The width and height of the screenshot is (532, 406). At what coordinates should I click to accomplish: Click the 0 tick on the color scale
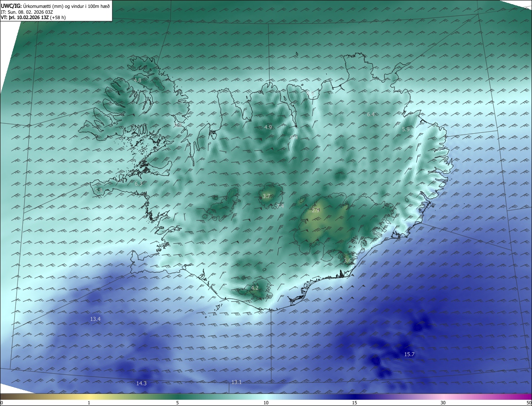pyautogui.click(x=2, y=403)
